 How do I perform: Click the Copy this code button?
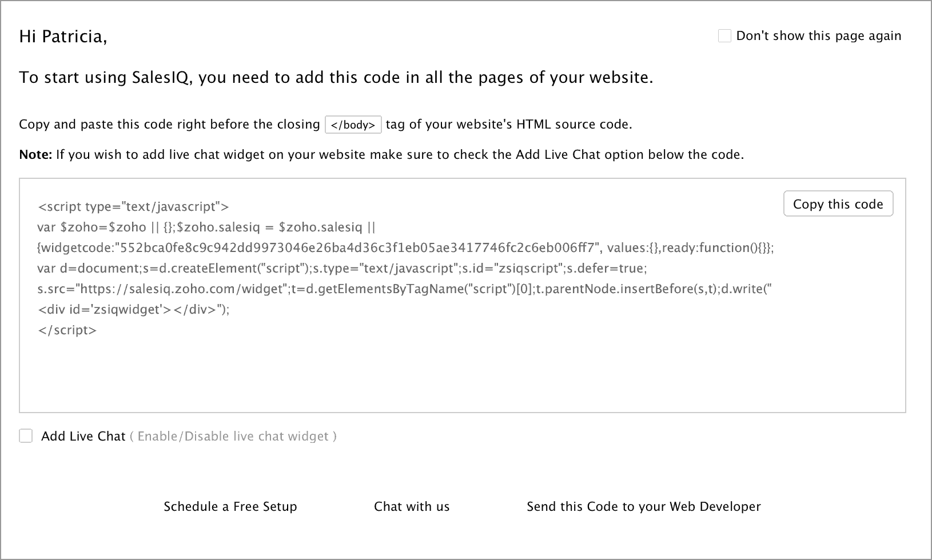point(838,204)
